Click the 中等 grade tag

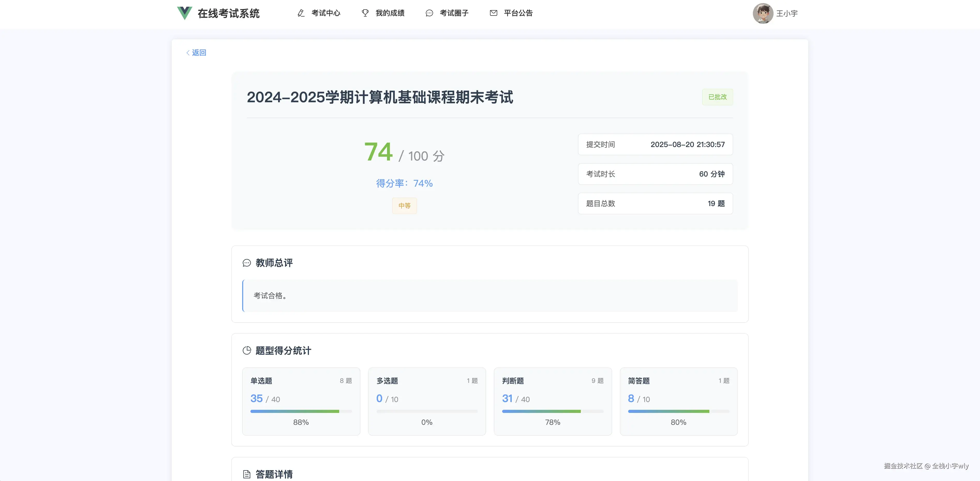pos(404,206)
